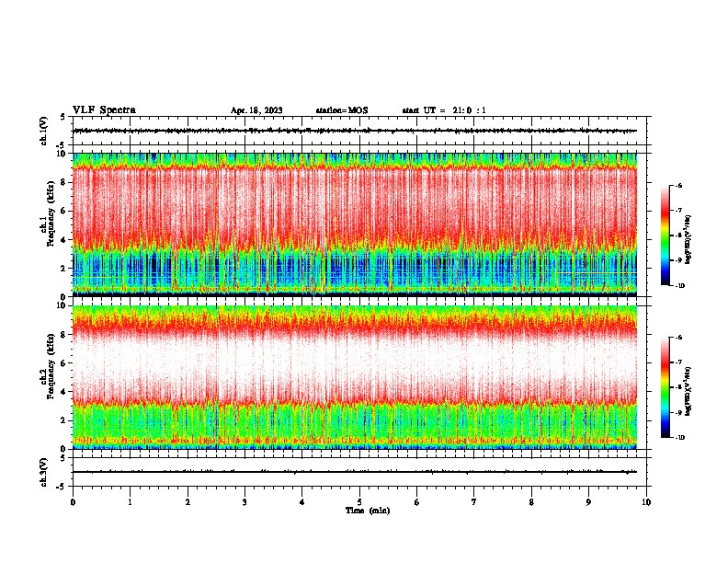The height and width of the screenshot is (563, 728).
Task: Click the '-10' tick on ch.2 color bar
Action: 679,438
